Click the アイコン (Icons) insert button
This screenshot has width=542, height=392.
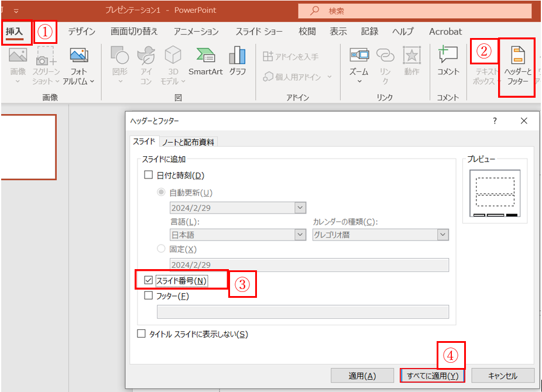point(146,66)
